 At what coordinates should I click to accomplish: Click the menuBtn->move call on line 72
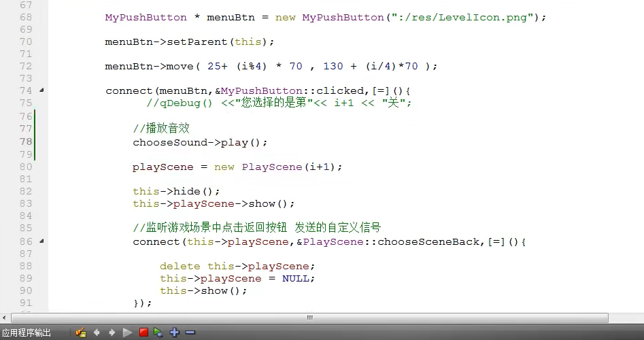tap(271, 66)
